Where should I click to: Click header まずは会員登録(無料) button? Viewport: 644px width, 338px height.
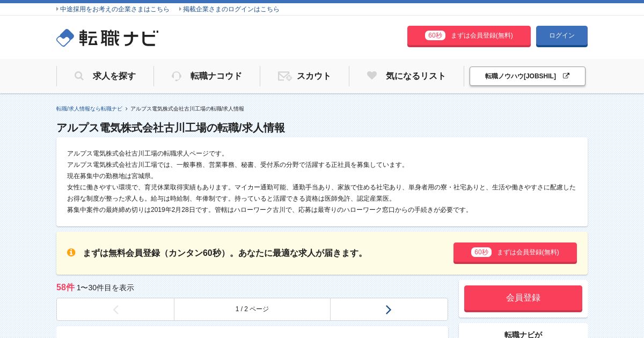(x=469, y=36)
